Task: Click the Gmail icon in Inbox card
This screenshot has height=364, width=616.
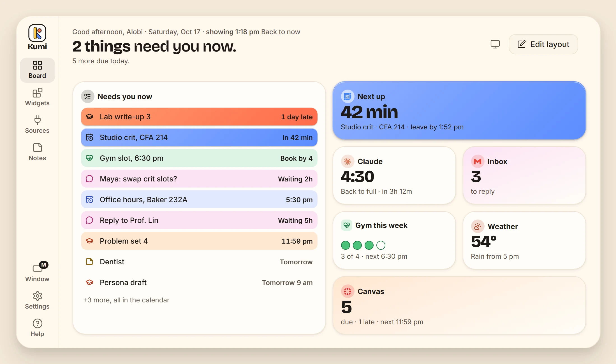Action: pyautogui.click(x=478, y=162)
